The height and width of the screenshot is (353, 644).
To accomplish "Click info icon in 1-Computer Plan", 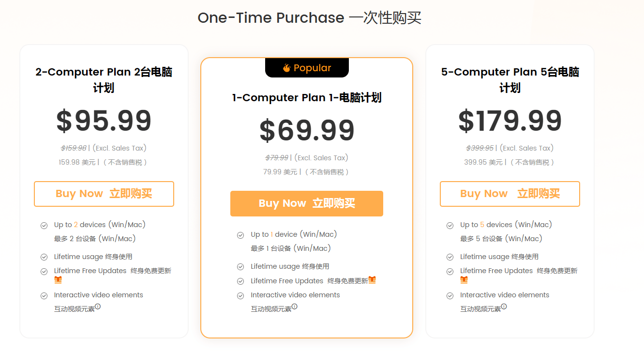I will point(295,307).
